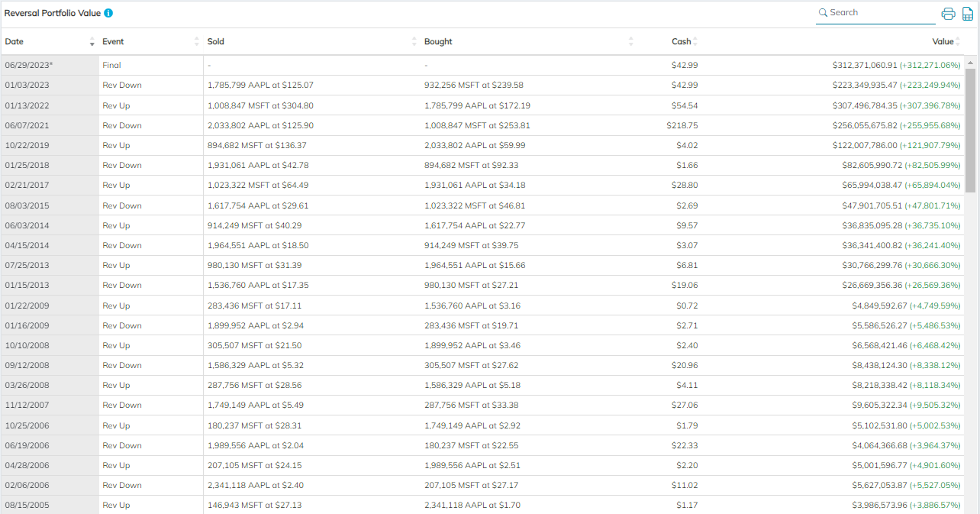Export the table with the spreadsheet icon
Image resolution: width=980 pixels, height=514 pixels.
[x=968, y=14]
